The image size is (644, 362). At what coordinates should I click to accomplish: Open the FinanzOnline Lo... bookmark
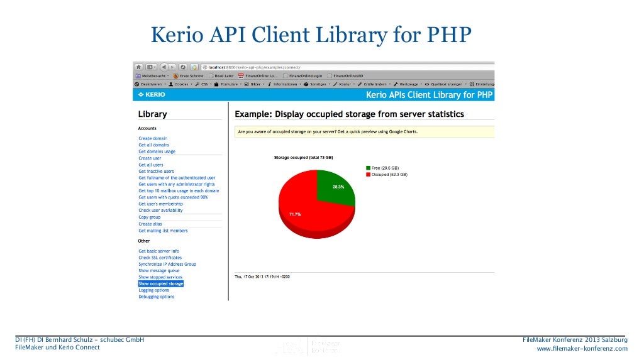(258, 76)
